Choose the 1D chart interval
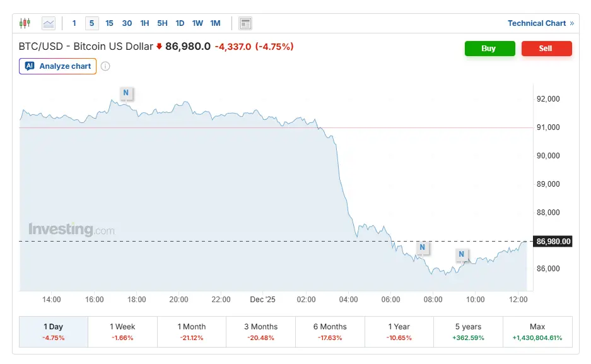Image resolution: width=591 pixels, height=364 pixels. [x=180, y=23]
